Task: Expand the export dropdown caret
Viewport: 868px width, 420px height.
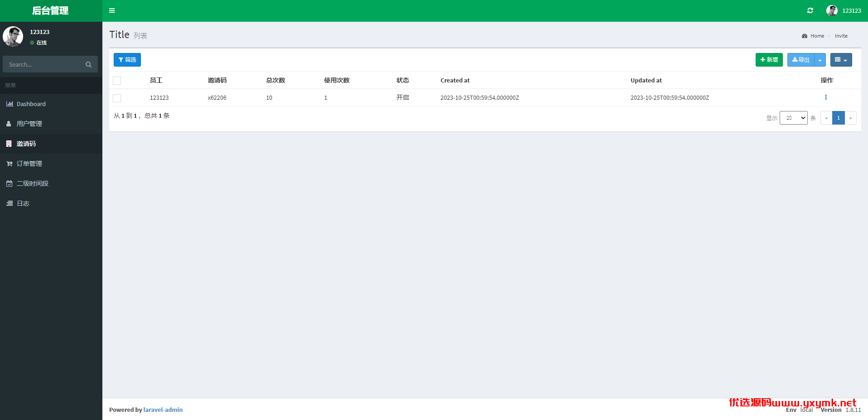Action: [x=820, y=60]
